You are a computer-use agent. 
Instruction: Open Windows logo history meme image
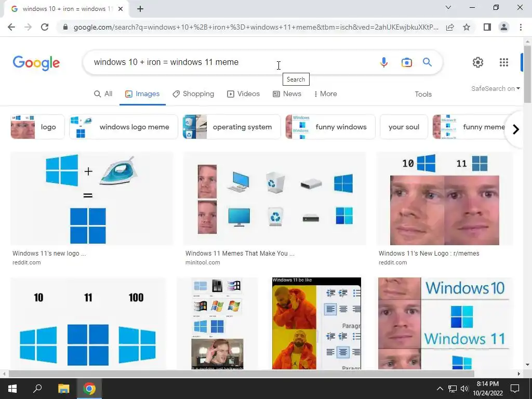coord(217,323)
